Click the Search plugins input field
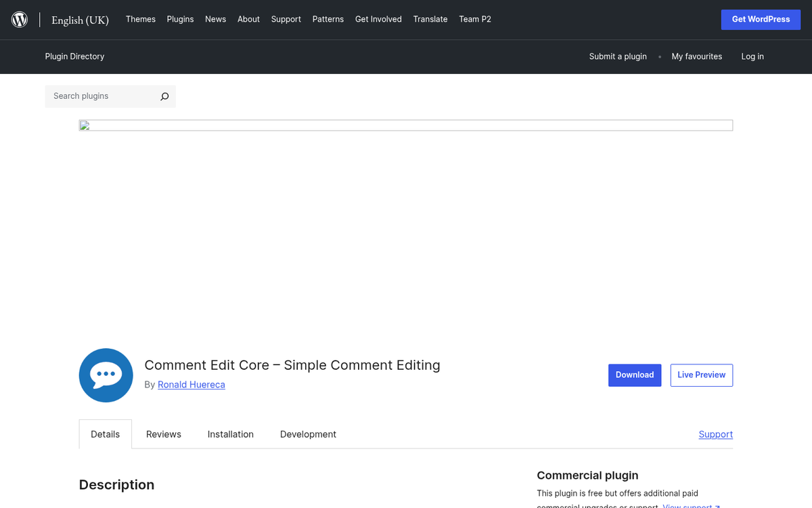Screen dimensions: 812x508 pyautogui.click(x=101, y=96)
